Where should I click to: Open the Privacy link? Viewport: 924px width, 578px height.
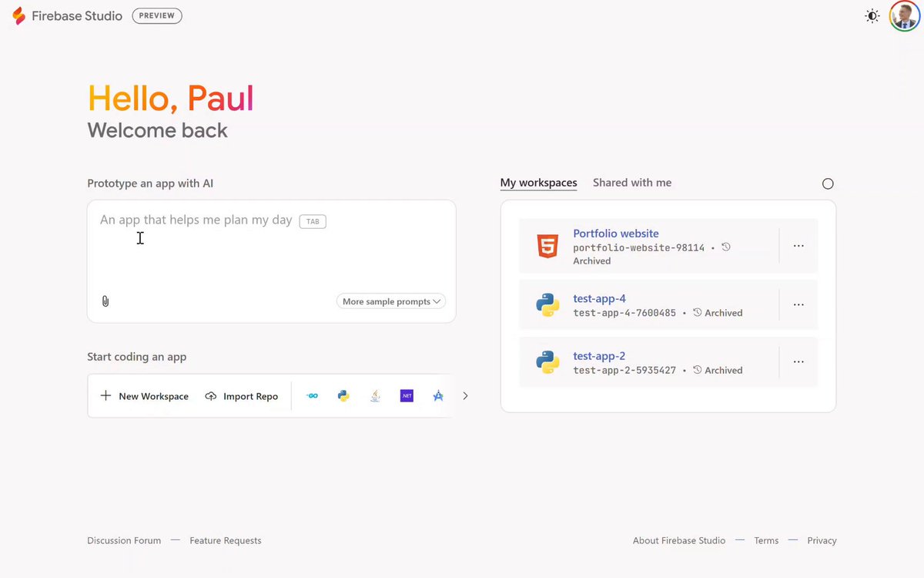822,540
